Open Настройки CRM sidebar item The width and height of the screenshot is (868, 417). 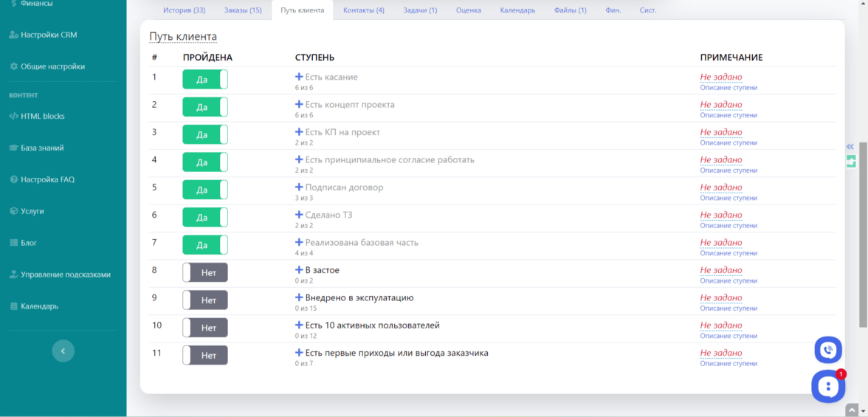[x=43, y=35]
